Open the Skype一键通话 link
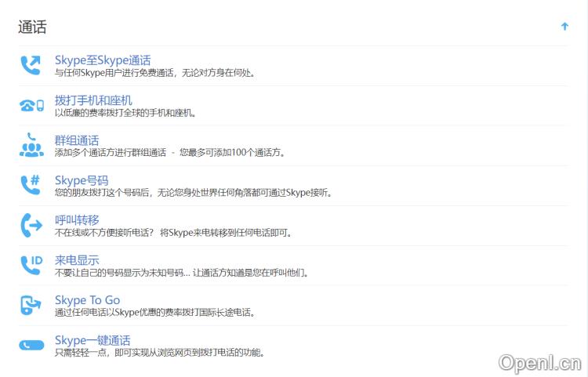588x377 pixels. [93, 340]
